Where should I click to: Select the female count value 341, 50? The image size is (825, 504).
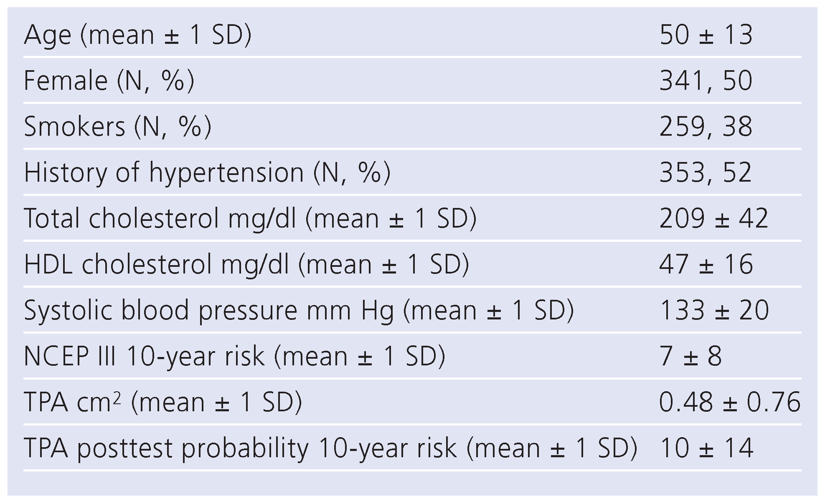pos(706,81)
